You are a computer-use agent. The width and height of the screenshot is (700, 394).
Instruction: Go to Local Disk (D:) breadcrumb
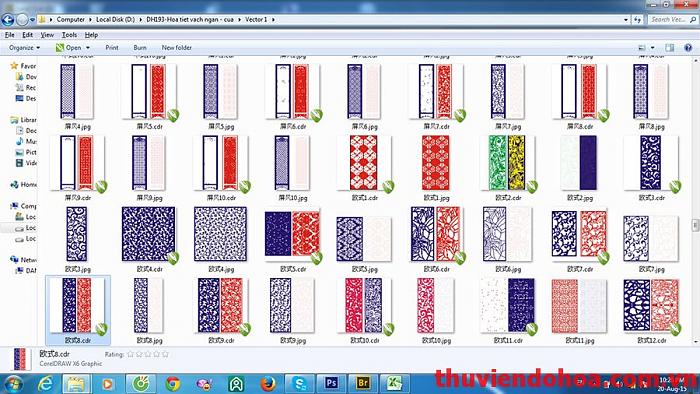[115, 20]
